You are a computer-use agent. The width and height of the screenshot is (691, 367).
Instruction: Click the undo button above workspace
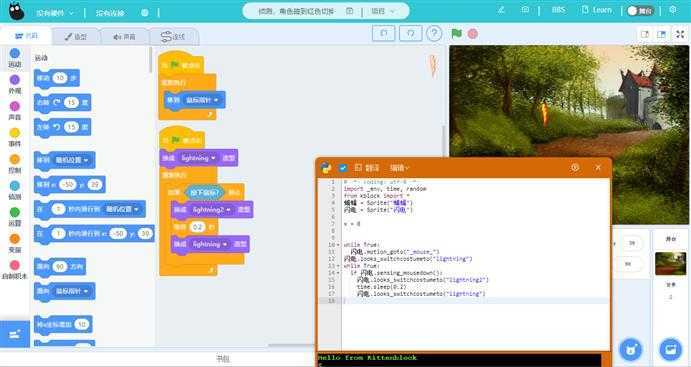coord(383,34)
